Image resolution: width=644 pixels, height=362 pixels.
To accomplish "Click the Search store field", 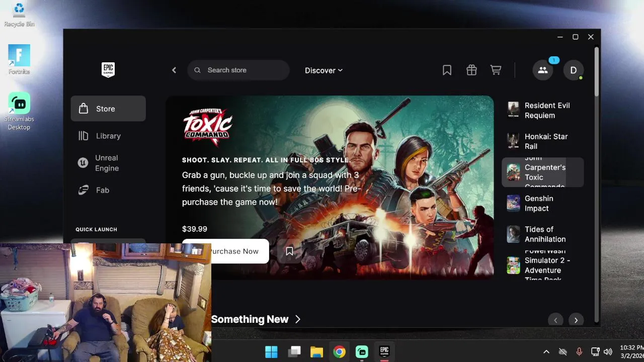I will click(x=238, y=70).
